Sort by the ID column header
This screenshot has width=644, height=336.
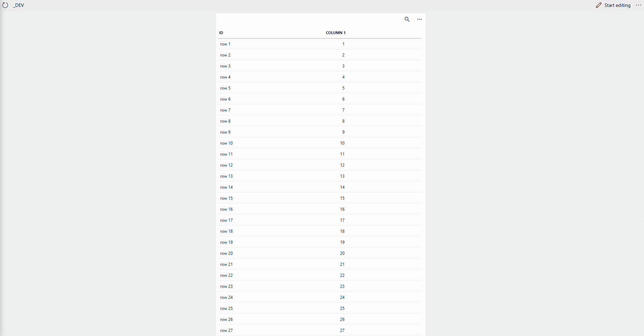[221, 33]
